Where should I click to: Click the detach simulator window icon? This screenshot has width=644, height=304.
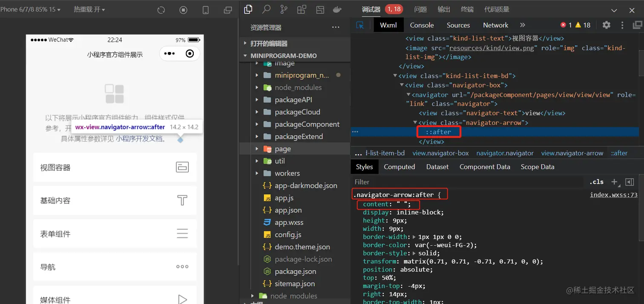pos(228,10)
